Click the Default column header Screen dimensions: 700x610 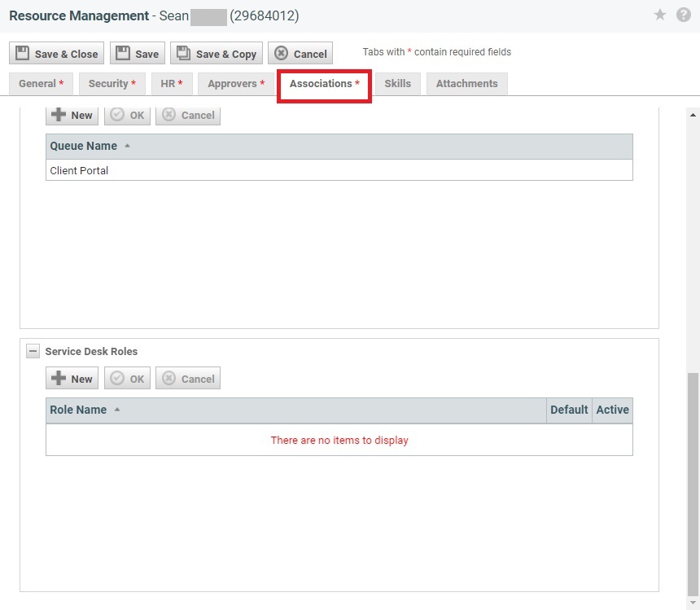coord(569,410)
